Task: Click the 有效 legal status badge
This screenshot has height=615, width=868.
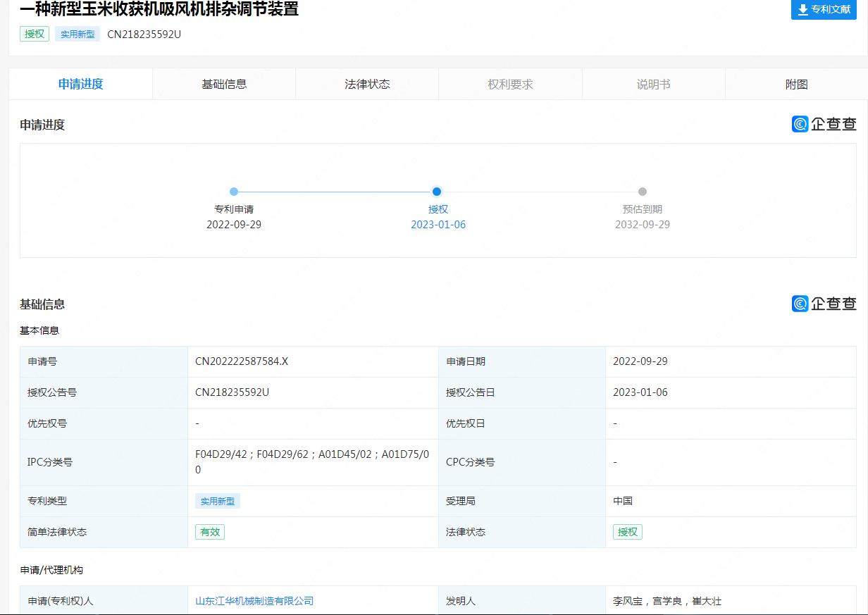Action: 210,532
